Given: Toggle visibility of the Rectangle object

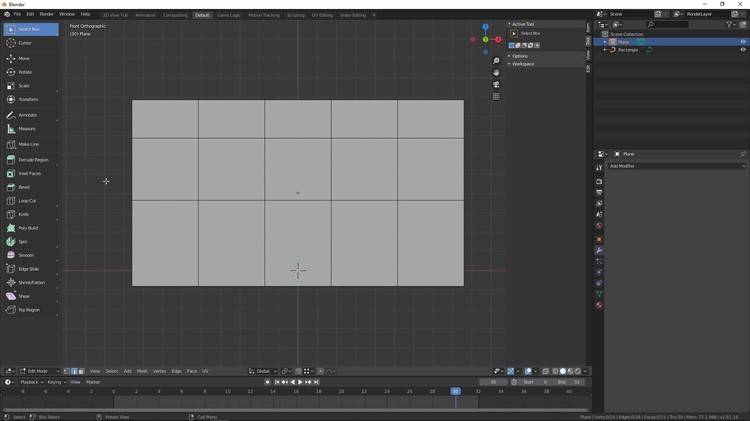Looking at the screenshot, I should (x=742, y=50).
